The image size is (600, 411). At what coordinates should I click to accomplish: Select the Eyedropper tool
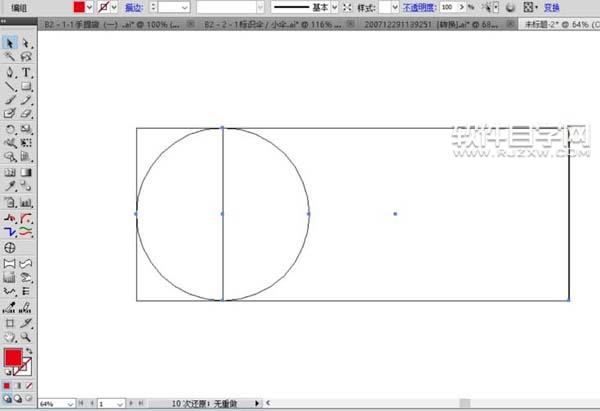(x=10, y=186)
